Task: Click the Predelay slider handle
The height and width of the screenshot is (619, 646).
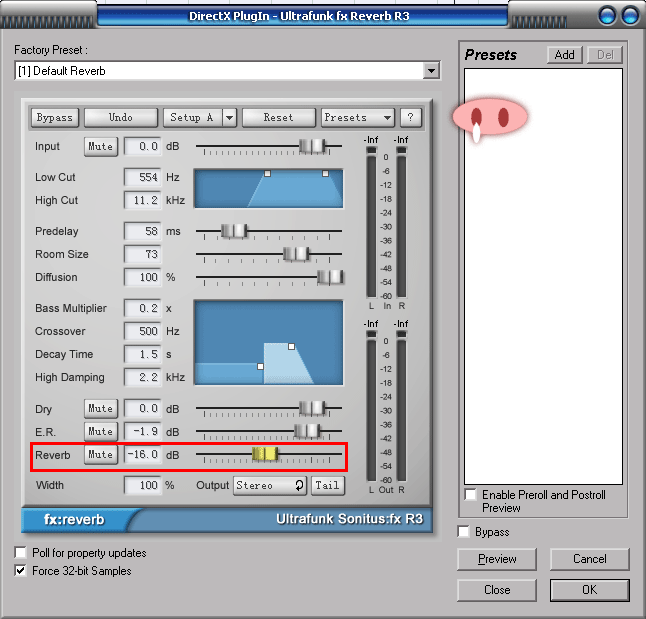Action: [x=234, y=231]
